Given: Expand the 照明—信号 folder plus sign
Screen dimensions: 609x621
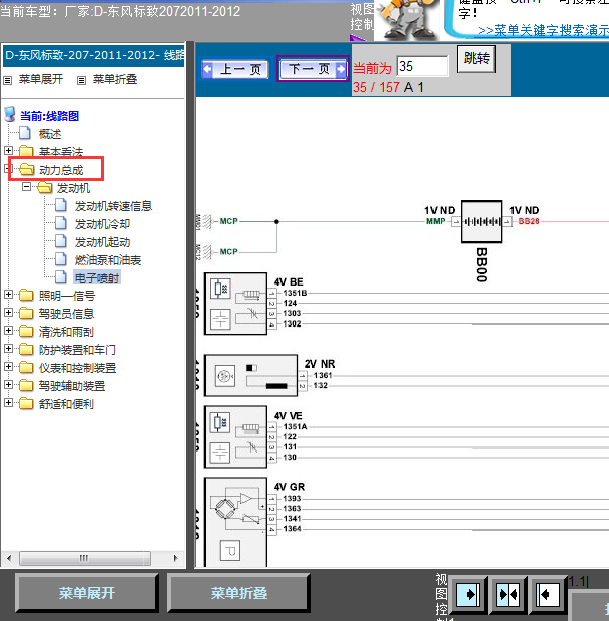Looking at the screenshot, I should pyautogui.click(x=8, y=294).
